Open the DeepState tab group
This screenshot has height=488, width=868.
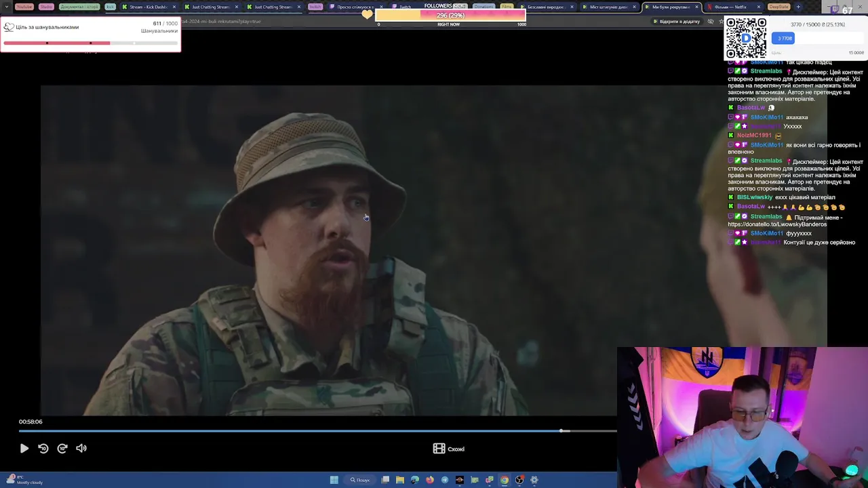[x=778, y=7]
